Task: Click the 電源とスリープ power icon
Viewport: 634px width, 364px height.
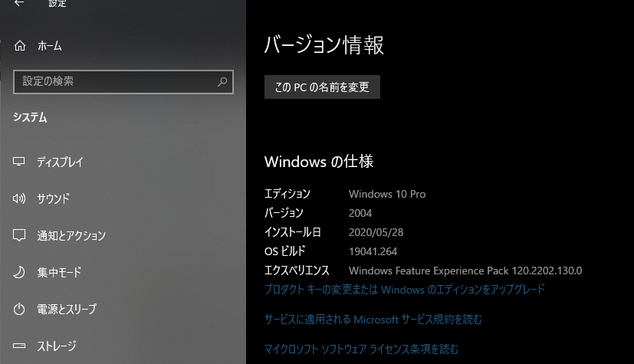Action: point(19,309)
